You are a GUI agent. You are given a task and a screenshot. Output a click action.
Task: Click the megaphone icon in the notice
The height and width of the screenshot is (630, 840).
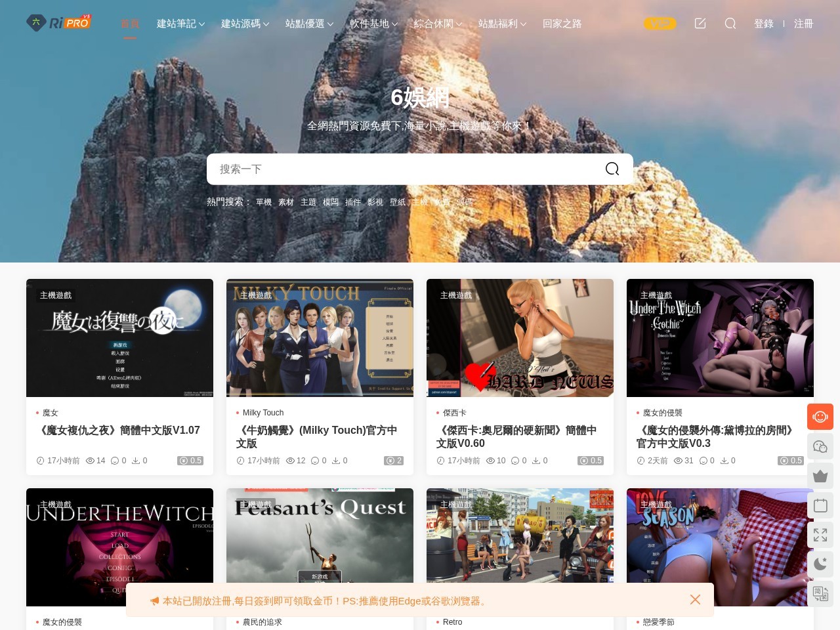(154, 601)
